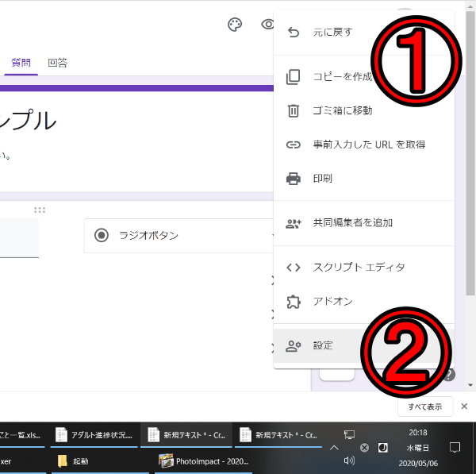Choose 共同編集者を追加 menu entry
The height and width of the screenshot is (474, 476).
(x=352, y=223)
